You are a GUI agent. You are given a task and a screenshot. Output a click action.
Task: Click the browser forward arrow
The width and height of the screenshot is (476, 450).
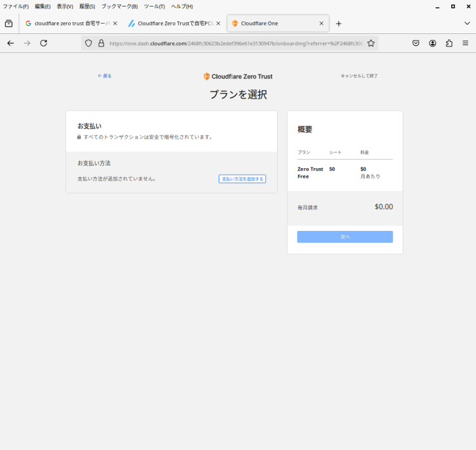point(27,43)
